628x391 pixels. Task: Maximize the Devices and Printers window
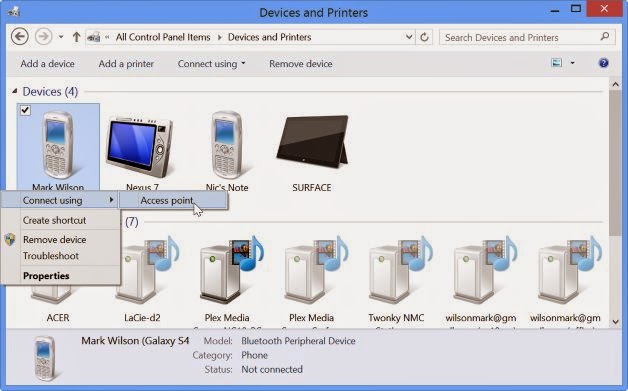pos(576,9)
